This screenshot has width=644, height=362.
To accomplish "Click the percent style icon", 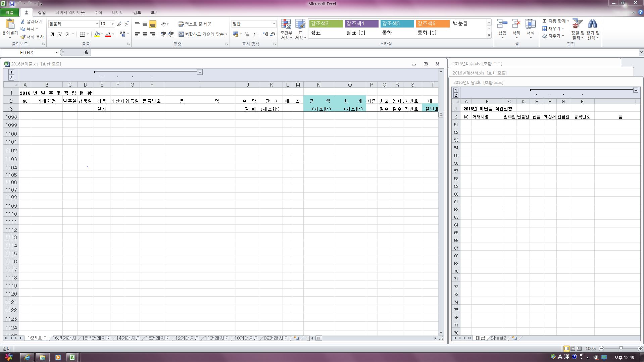I will pos(247,34).
